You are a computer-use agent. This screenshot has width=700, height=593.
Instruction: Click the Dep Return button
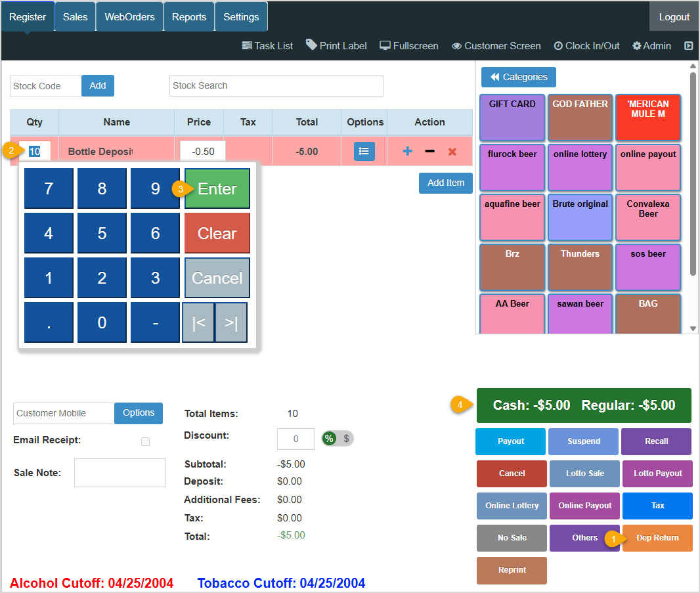click(x=657, y=538)
